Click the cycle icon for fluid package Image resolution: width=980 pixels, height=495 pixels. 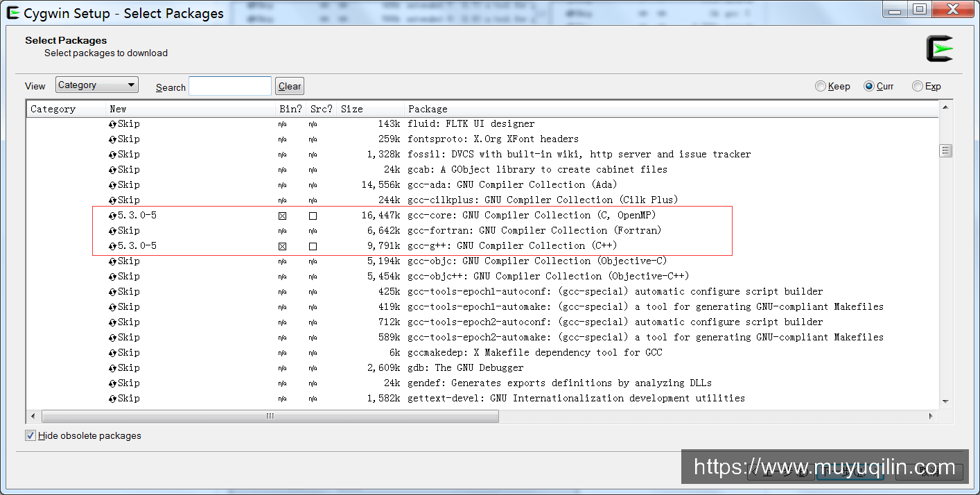click(x=112, y=124)
